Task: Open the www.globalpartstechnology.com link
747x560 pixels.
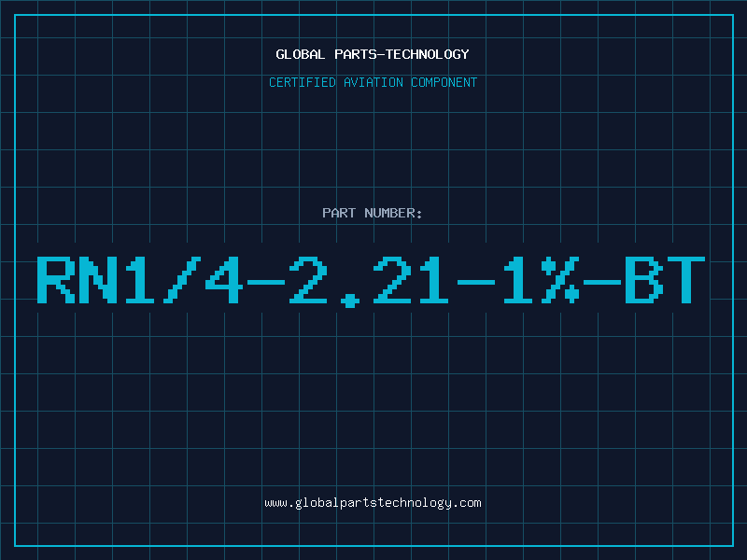Action: pos(373,503)
